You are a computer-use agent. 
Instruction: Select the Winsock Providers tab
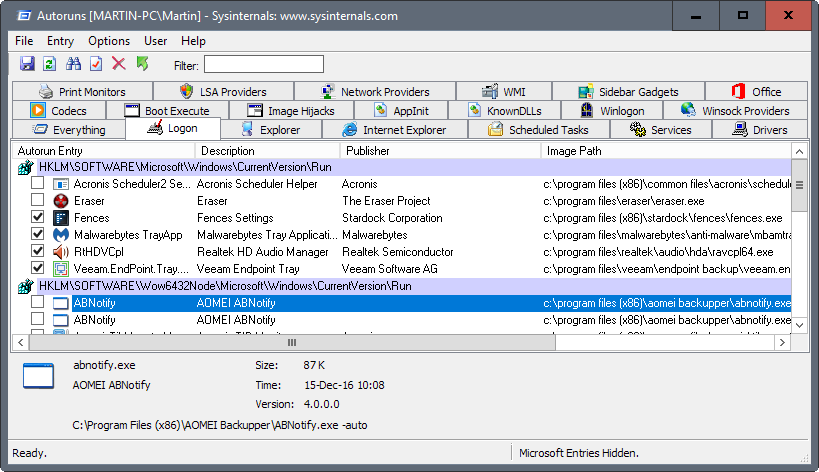(x=735, y=111)
